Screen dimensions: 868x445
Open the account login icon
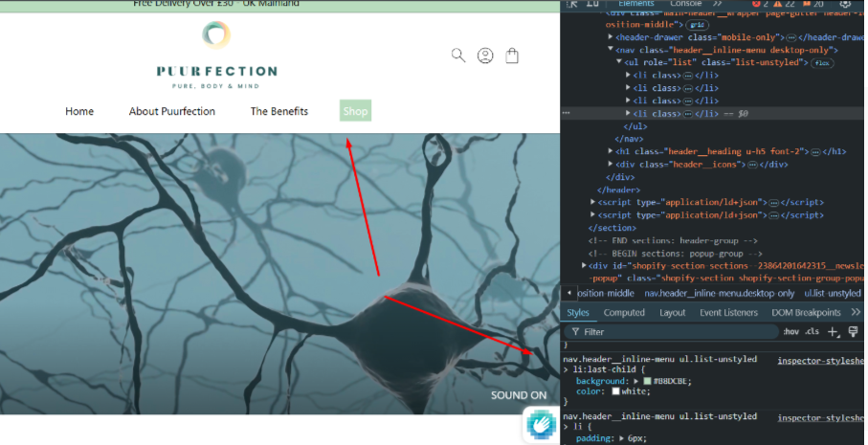(x=485, y=56)
